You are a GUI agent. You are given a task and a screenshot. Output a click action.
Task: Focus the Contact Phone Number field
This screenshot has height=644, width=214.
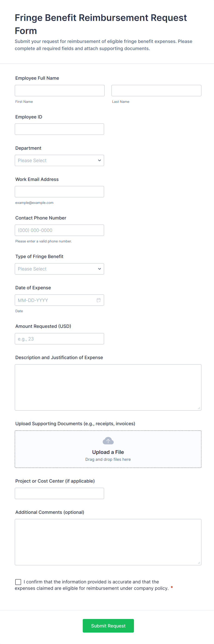click(59, 230)
